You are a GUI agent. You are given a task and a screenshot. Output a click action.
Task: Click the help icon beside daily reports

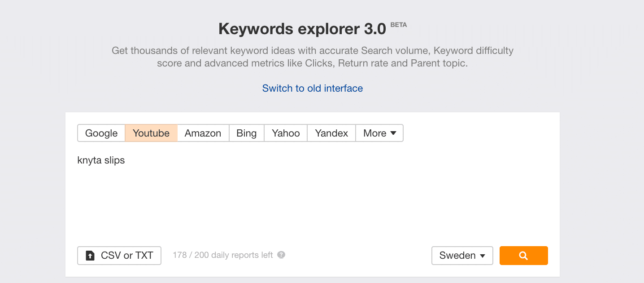coord(281,255)
